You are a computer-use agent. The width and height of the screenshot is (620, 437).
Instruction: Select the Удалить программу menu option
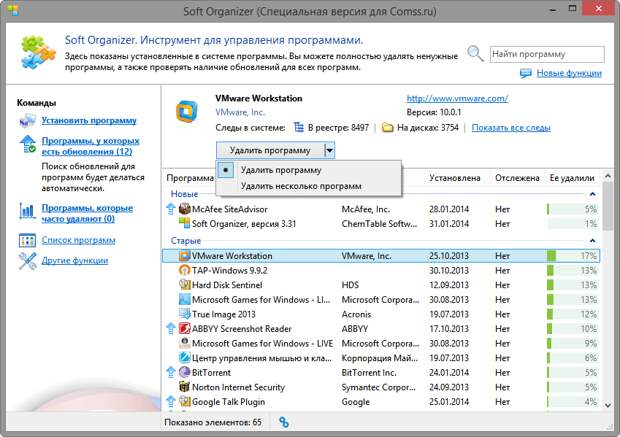(x=309, y=170)
